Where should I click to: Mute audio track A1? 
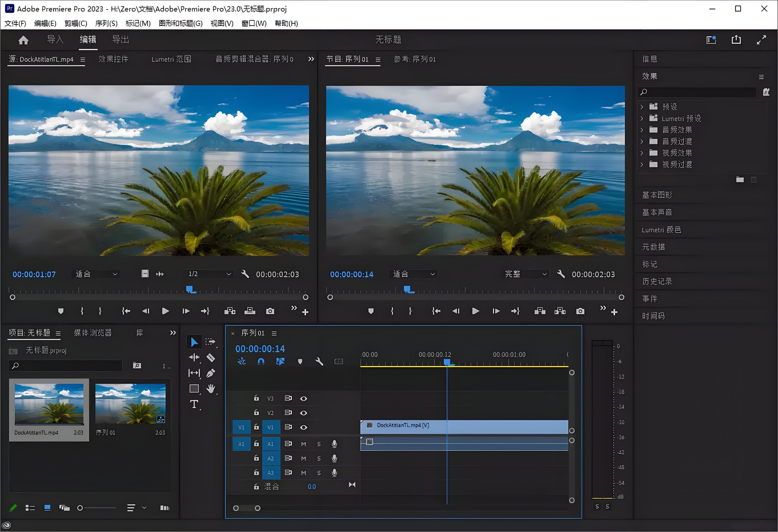(x=303, y=444)
